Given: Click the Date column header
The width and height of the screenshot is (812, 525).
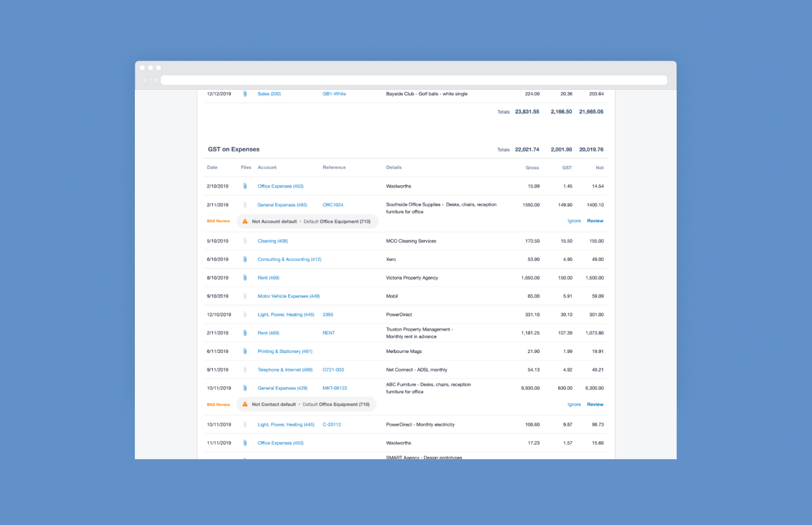Looking at the screenshot, I should click(212, 168).
